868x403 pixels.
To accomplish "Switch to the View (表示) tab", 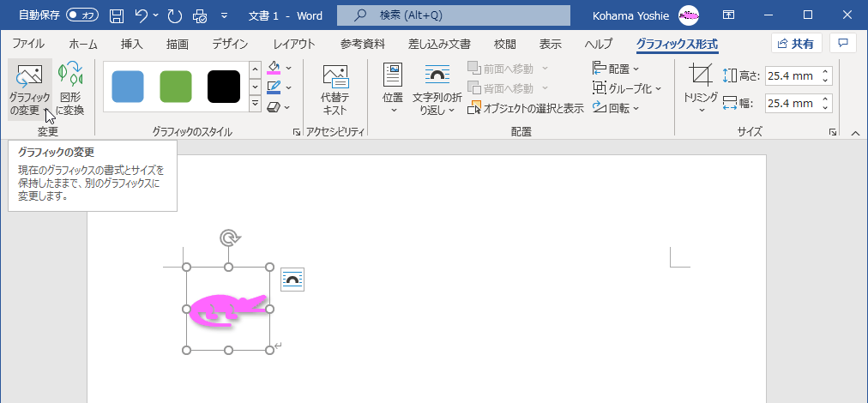I will pos(551,45).
